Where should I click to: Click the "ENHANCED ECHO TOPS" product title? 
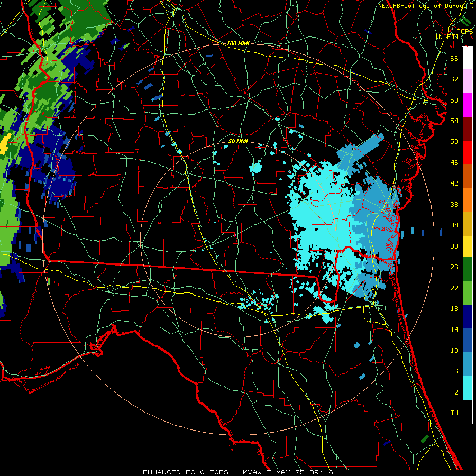click(186, 472)
